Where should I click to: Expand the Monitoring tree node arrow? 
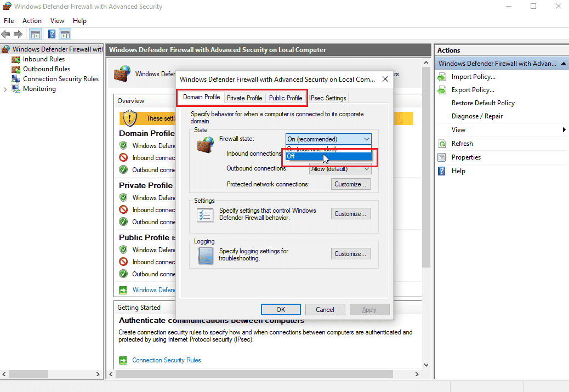click(x=5, y=89)
